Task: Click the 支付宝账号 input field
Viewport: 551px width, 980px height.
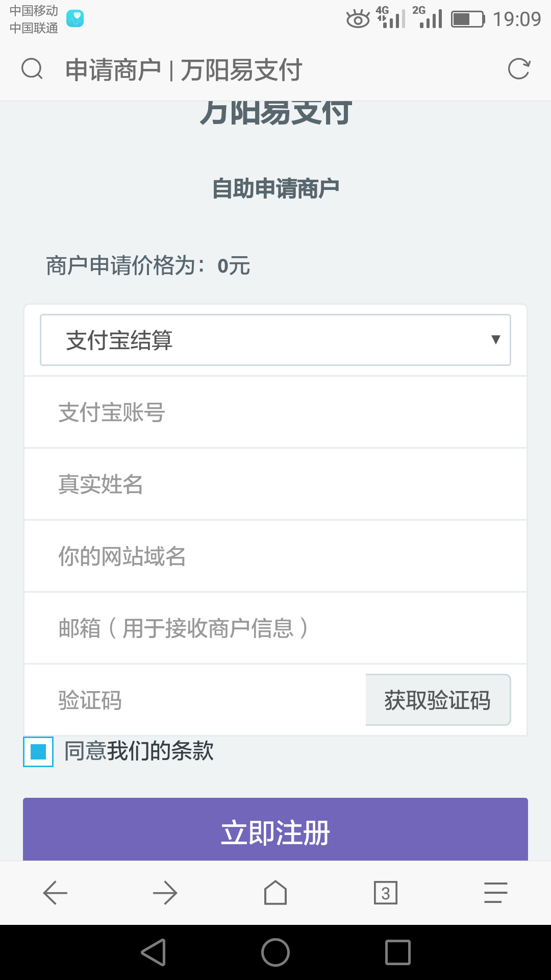Action: [x=204, y=412]
